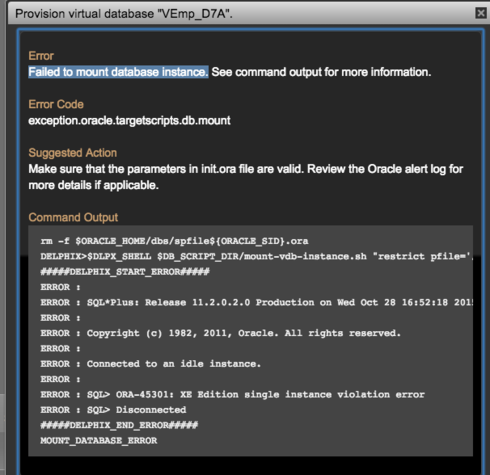490x475 pixels.
Task: Click the rm -f spfile command line
Action: click(x=174, y=241)
